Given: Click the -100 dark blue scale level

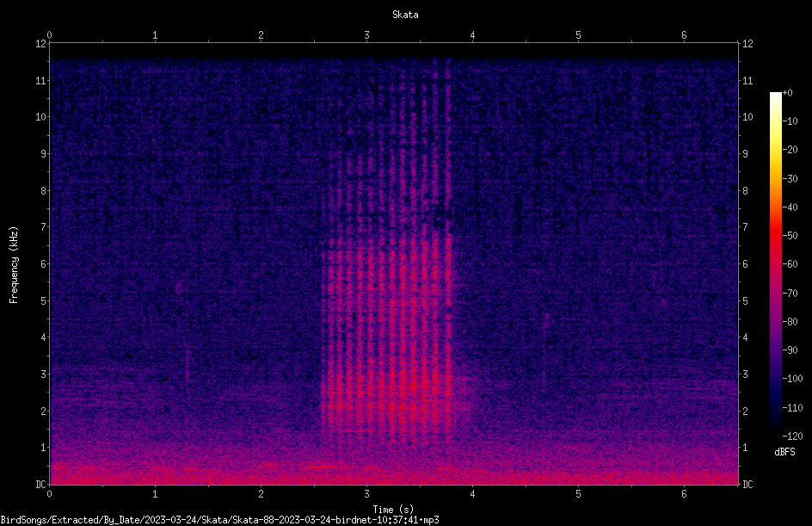Looking at the screenshot, I should 792,378.
